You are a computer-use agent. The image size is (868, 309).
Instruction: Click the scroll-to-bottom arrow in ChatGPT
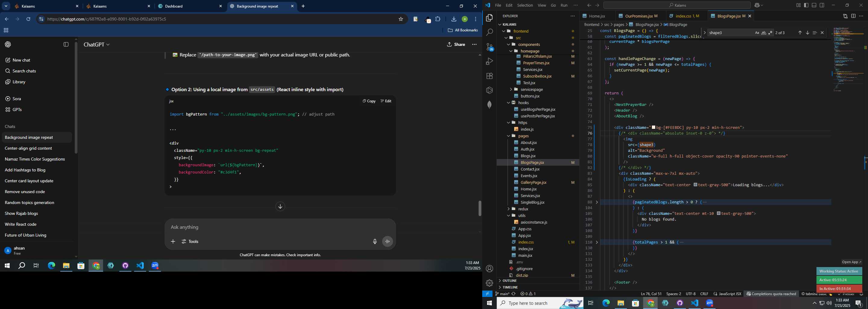point(280,206)
